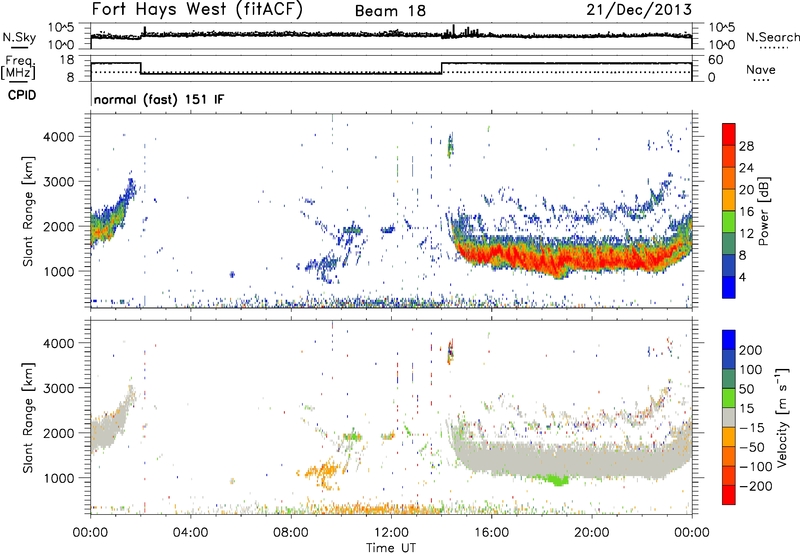The width and height of the screenshot is (800, 554).
Task: Click the strong red backscatter band in power panel
Action: pyautogui.click(x=571, y=258)
